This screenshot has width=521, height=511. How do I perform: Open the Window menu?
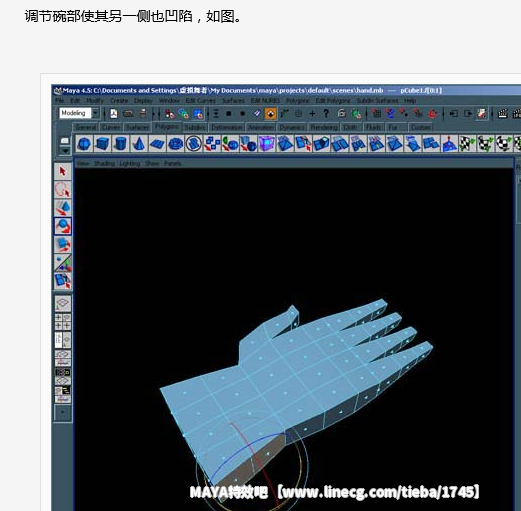pos(169,100)
